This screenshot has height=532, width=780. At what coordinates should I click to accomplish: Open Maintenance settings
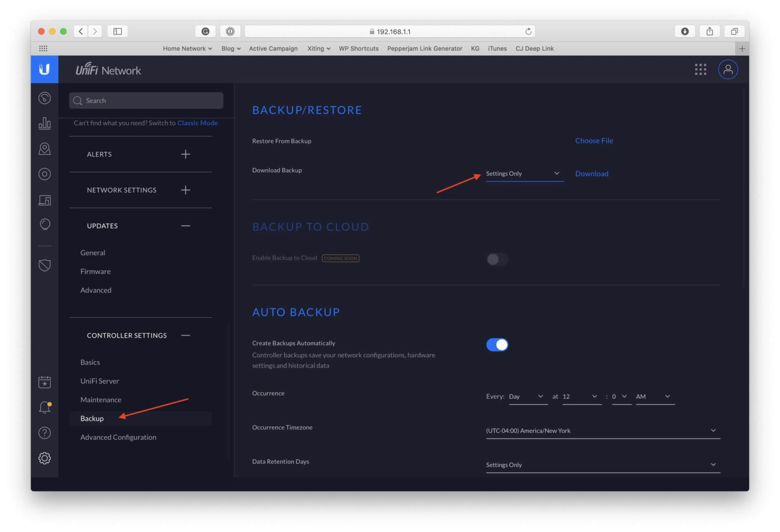[101, 400]
